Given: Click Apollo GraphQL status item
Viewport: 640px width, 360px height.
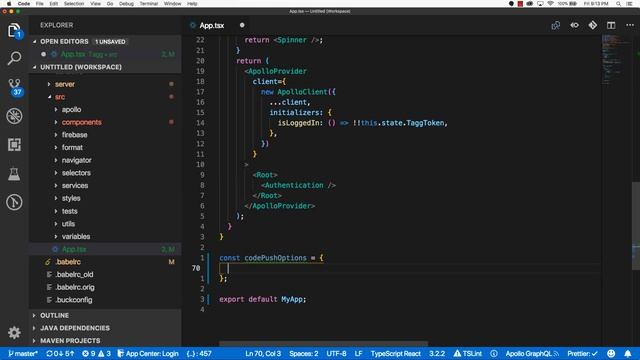Looking at the screenshot, I should (532, 353).
